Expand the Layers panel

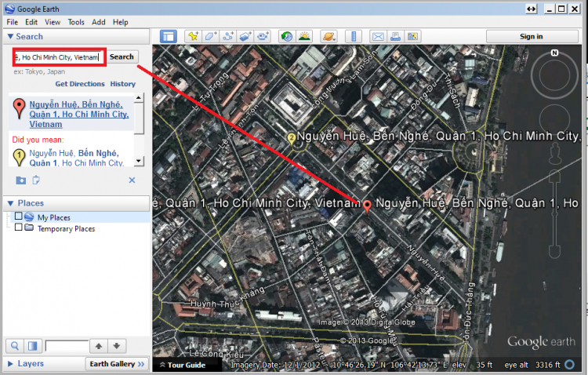click(10, 364)
